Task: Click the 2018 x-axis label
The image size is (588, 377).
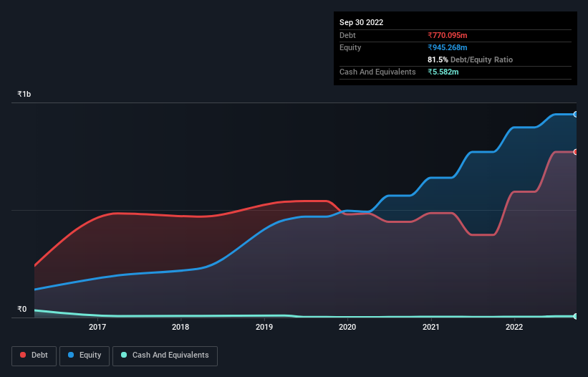Action: 180,327
